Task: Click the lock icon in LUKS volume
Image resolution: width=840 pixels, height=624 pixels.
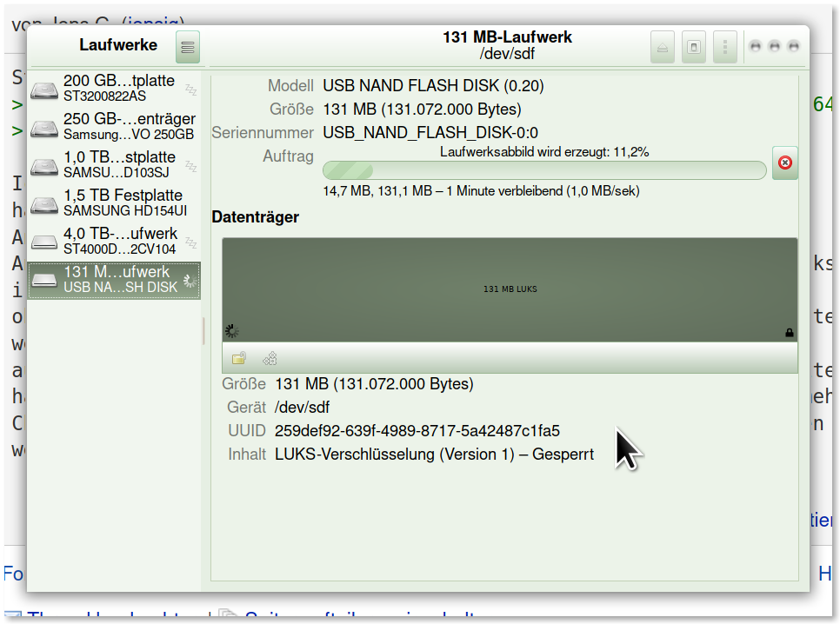Action: coord(789,333)
